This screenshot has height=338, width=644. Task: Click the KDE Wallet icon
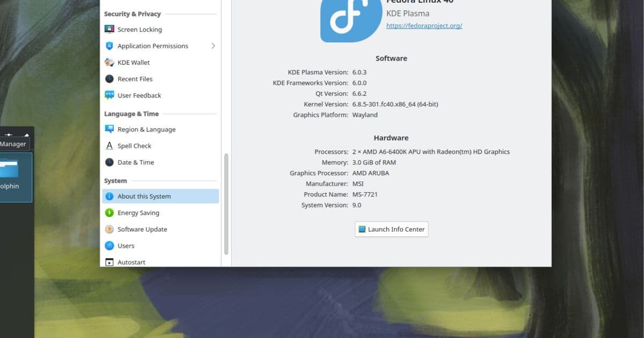[x=109, y=62]
